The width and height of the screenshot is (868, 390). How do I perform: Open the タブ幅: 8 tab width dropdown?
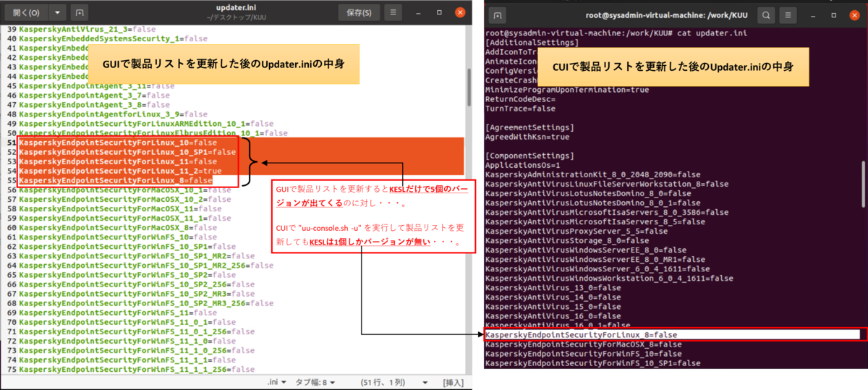(315, 381)
